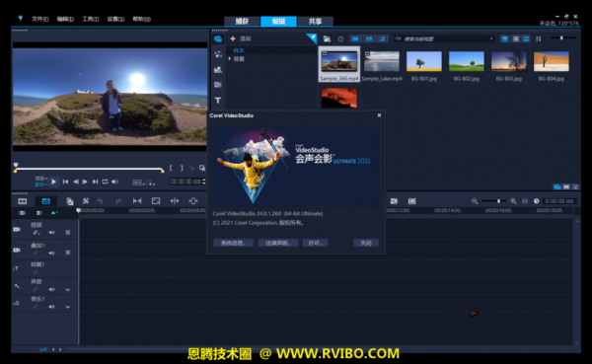Viewport: 592px width, 364px height.
Task: Expand the music track options chevron
Action: pos(67,307)
